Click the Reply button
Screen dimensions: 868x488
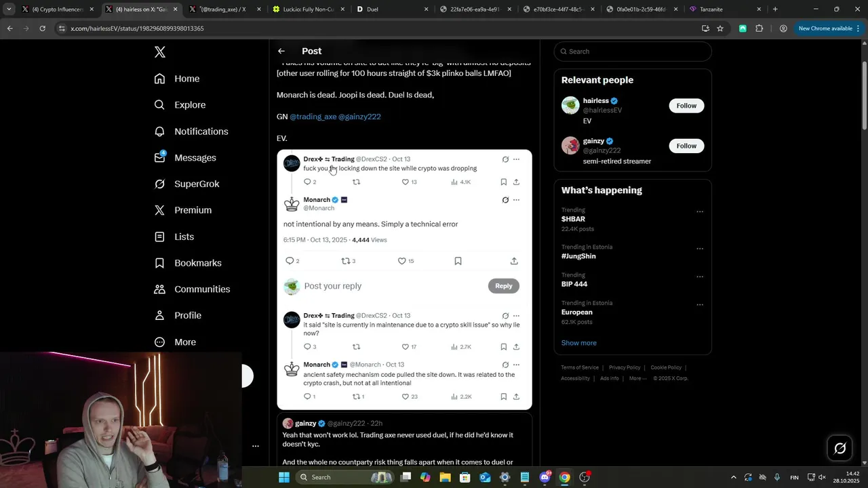[504, 286]
